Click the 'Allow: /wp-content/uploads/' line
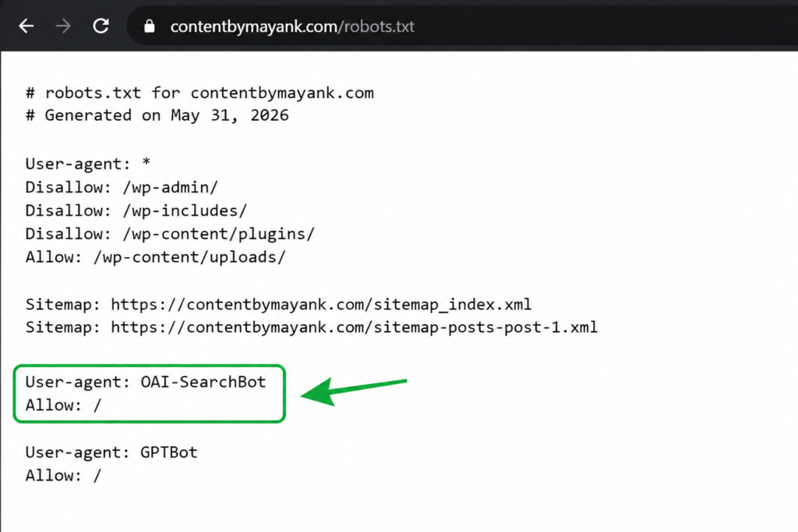The image size is (798, 532). (x=156, y=257)
